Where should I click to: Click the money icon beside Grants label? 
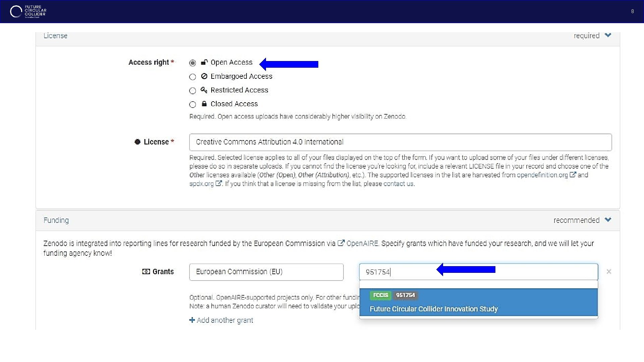pyautogui.click(x=146, y=271)
